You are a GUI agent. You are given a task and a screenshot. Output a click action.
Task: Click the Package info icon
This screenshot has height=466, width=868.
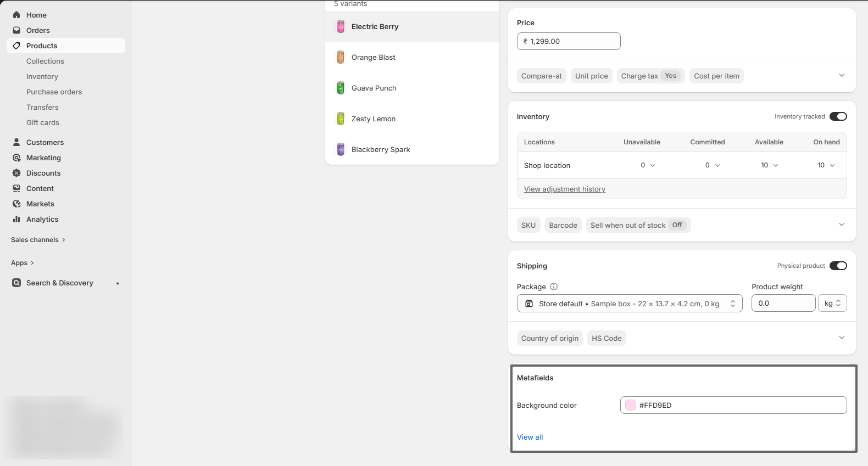[554, 287]
